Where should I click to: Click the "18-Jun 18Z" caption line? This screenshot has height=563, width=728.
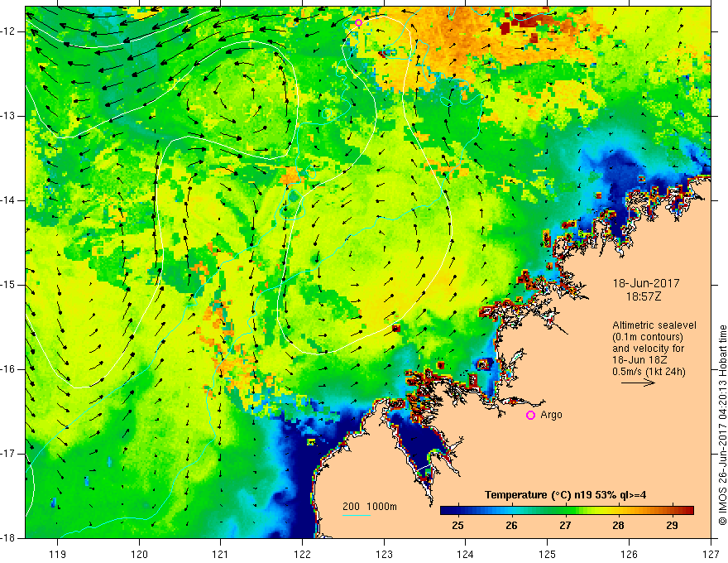click(x=642, y=360)
